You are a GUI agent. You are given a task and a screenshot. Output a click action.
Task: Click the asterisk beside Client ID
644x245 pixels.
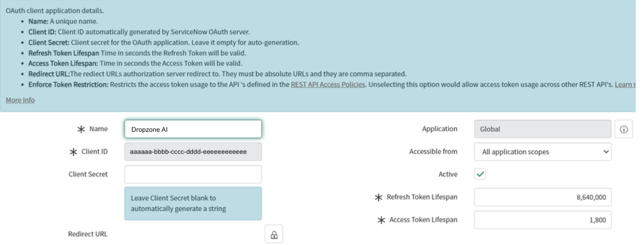coord(72,152)
